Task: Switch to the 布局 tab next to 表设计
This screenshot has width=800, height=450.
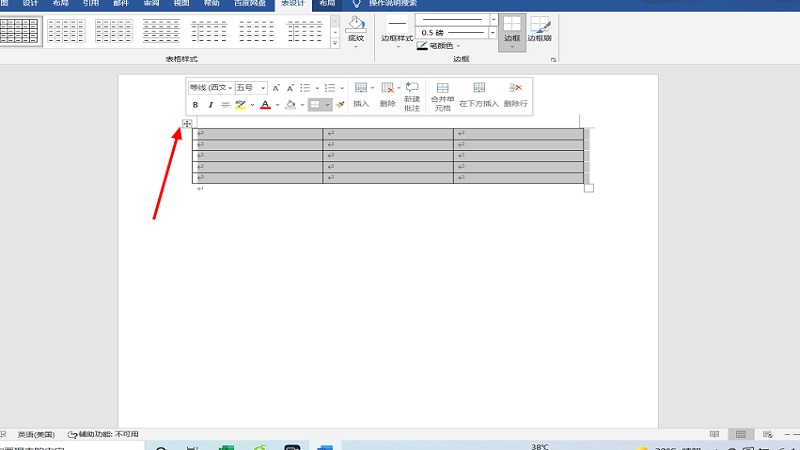Action: click(x=327, y=4)
